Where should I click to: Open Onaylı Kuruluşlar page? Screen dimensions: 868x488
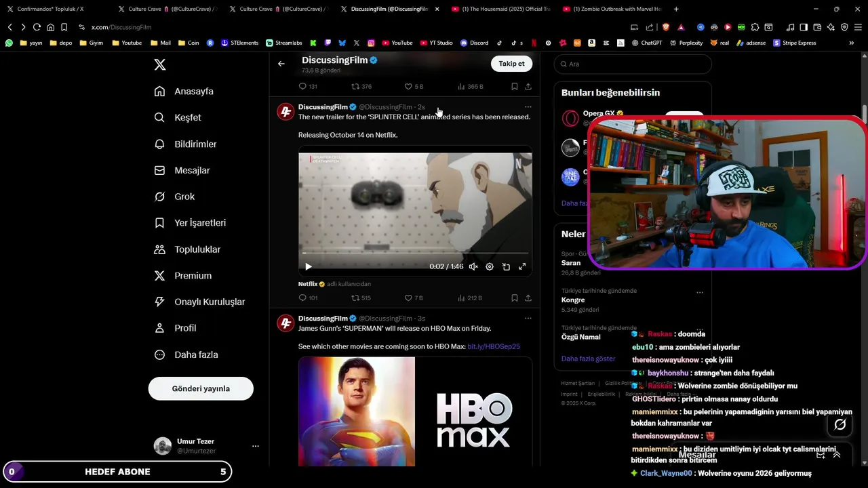(x=199, y=302)
